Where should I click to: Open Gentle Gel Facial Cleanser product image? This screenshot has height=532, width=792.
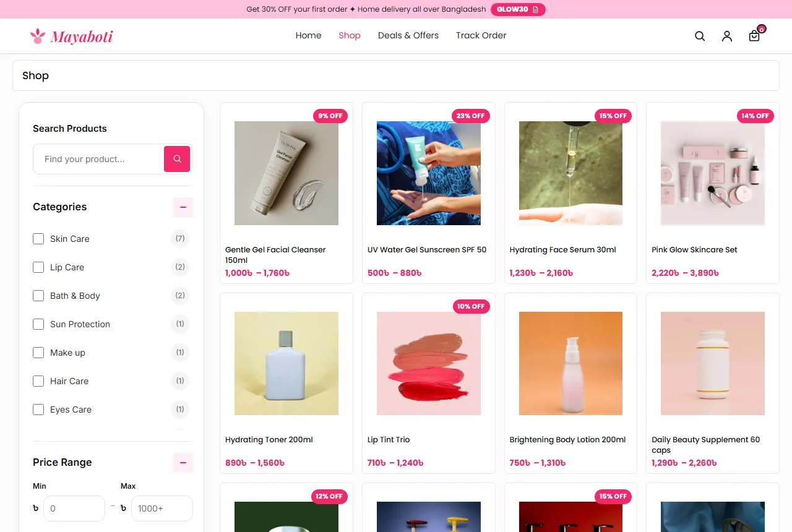[x=286, y=173]
